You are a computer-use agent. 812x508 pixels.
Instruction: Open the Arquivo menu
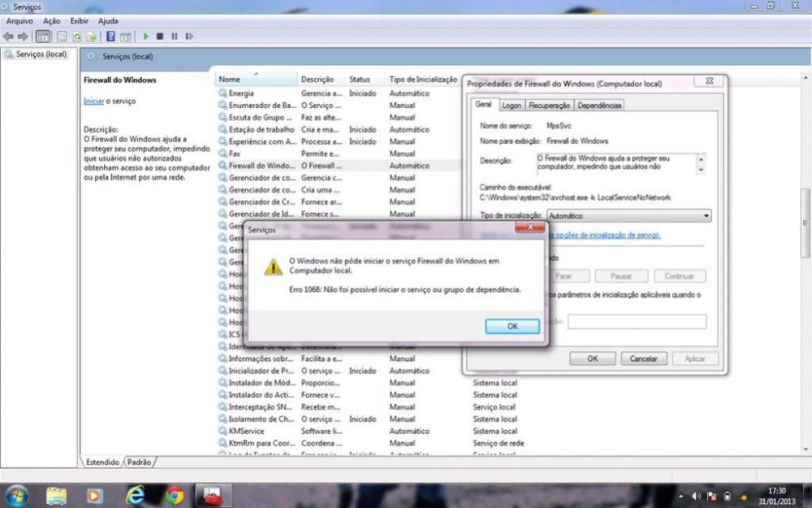click(19, 21)
